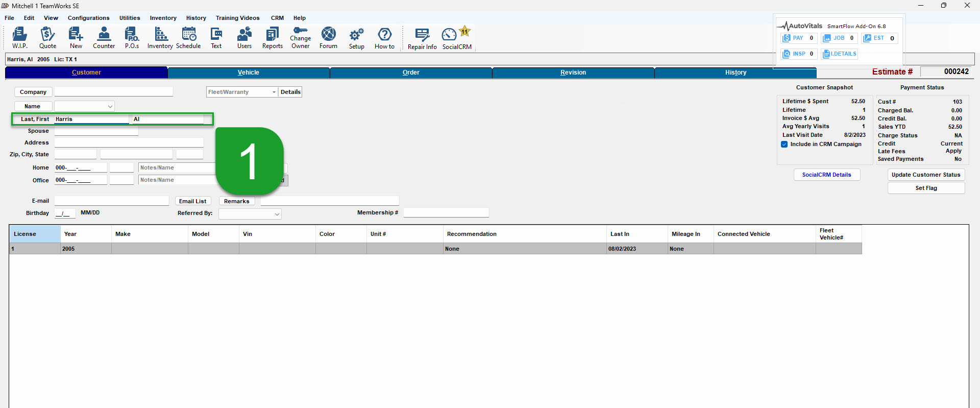Open the File menu
The height and width of the screenshot is (408, 980).
click(9, 18)
